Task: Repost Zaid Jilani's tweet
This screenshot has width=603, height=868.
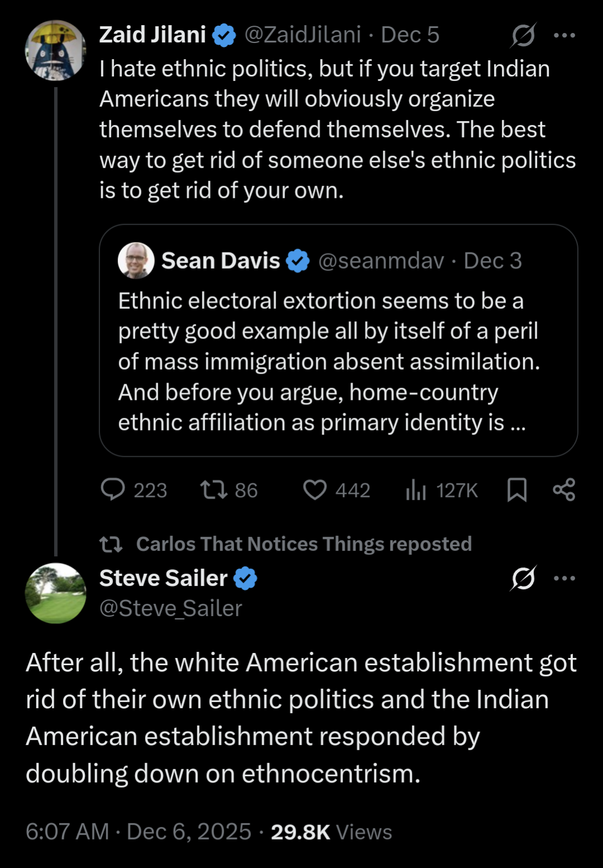Action: [214, 490]
